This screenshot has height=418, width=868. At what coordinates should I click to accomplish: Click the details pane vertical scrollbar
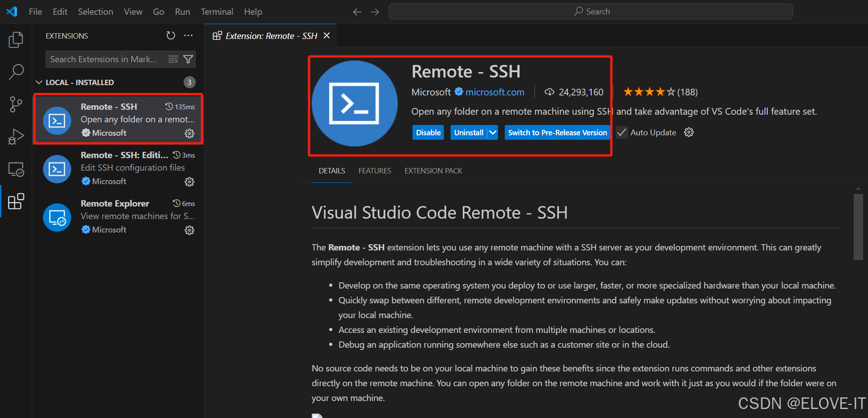(858, 227)
